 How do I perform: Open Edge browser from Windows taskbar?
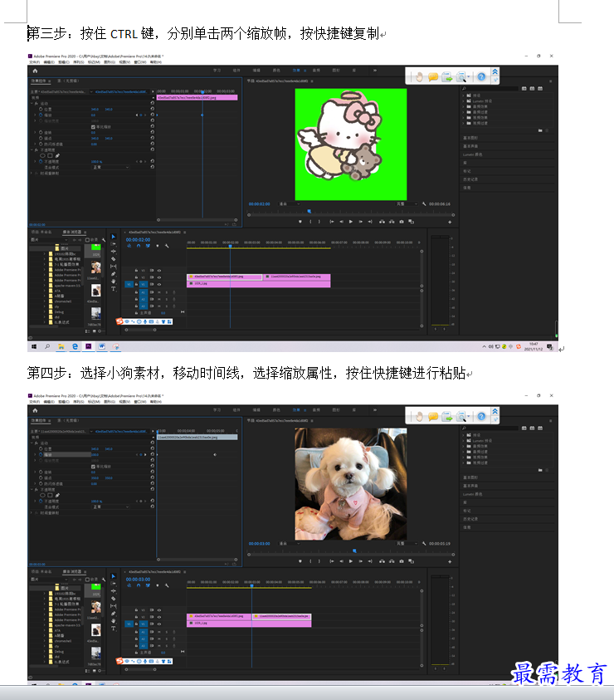pos(75,346)
